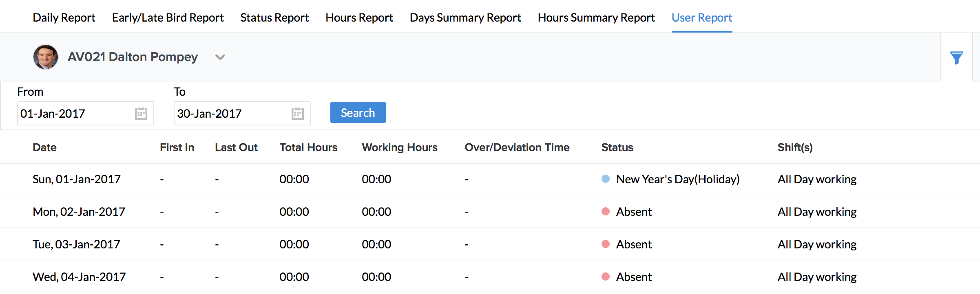
Task: Open the Early/Late Bird Report tab
Action: click(x=168, y=18)
